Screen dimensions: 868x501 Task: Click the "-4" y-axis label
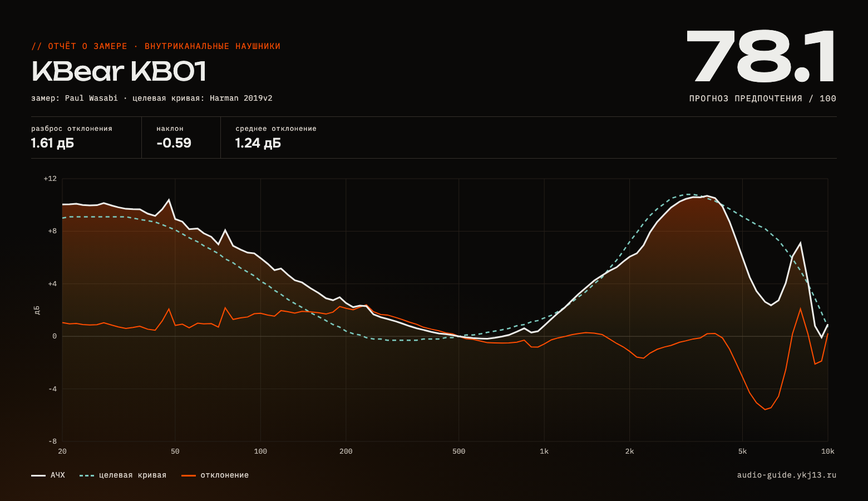52,389
